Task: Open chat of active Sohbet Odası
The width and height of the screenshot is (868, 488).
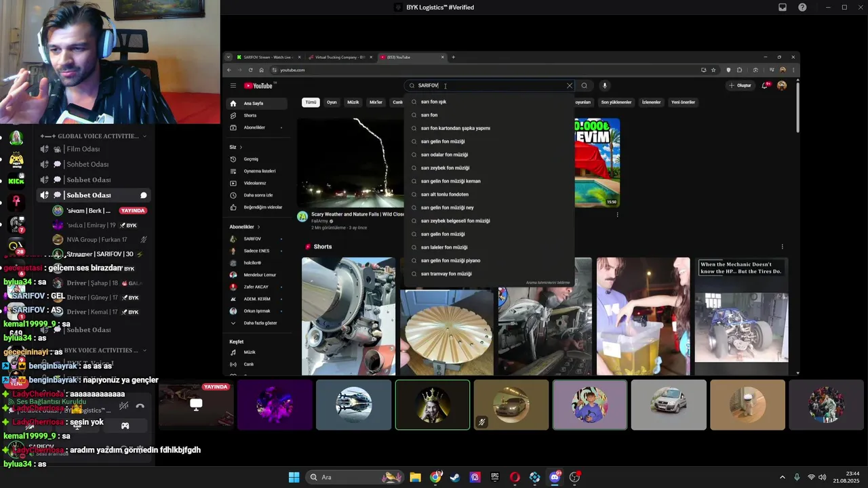Action: pos(144,195)
